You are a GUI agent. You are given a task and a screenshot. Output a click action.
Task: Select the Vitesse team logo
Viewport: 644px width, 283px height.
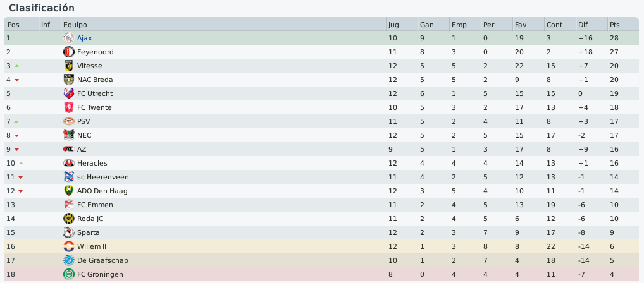(x=68, y=66)
